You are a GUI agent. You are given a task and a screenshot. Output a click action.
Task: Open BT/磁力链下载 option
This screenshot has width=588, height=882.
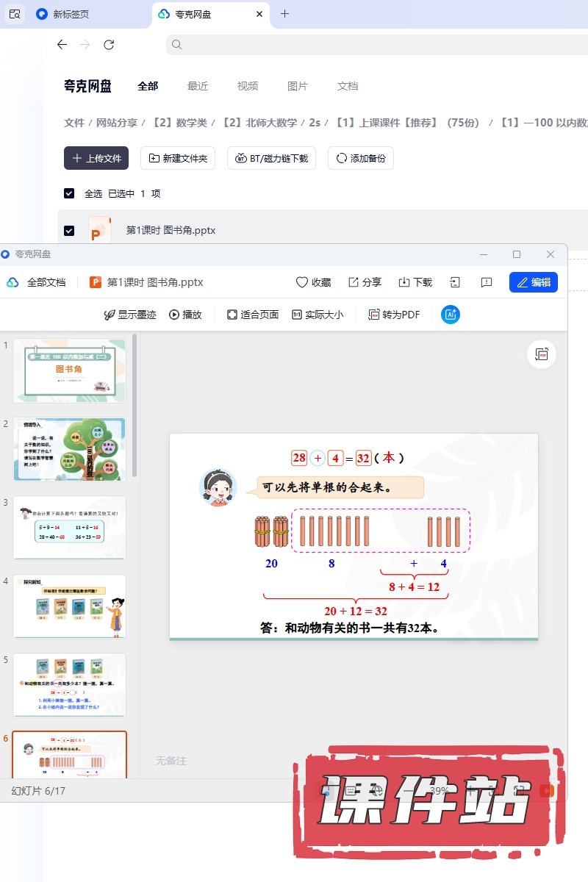(272, 158)
